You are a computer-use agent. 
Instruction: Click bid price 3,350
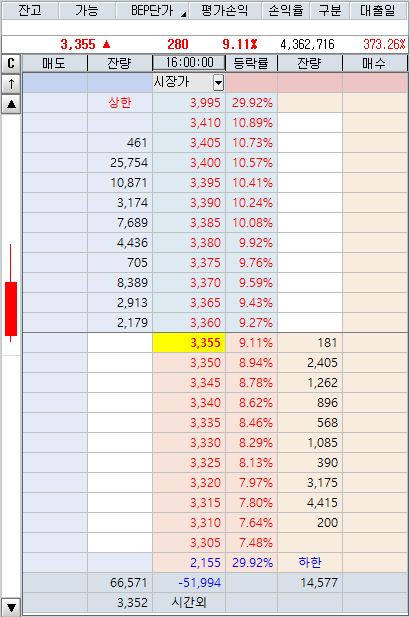click(x=189, y=362)
